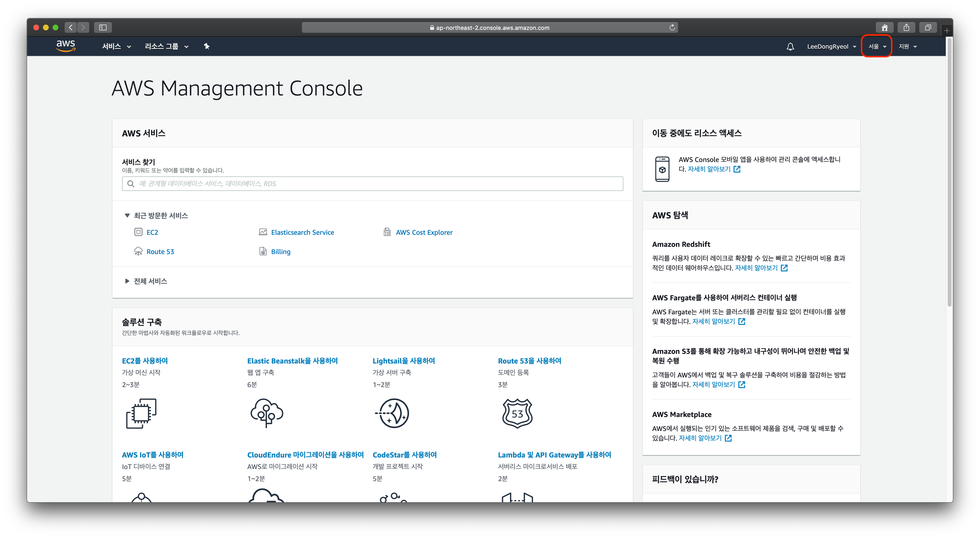The width and height of the screenshot is (980, 538).
Task: Open the 서울 region selector dropdown
Action: (x=877, y=46)
